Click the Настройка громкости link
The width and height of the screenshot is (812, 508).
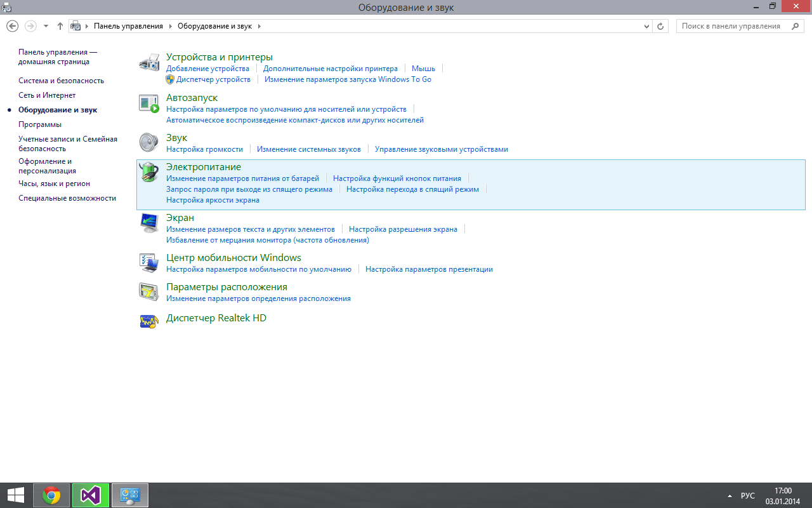tap(204, 149)
